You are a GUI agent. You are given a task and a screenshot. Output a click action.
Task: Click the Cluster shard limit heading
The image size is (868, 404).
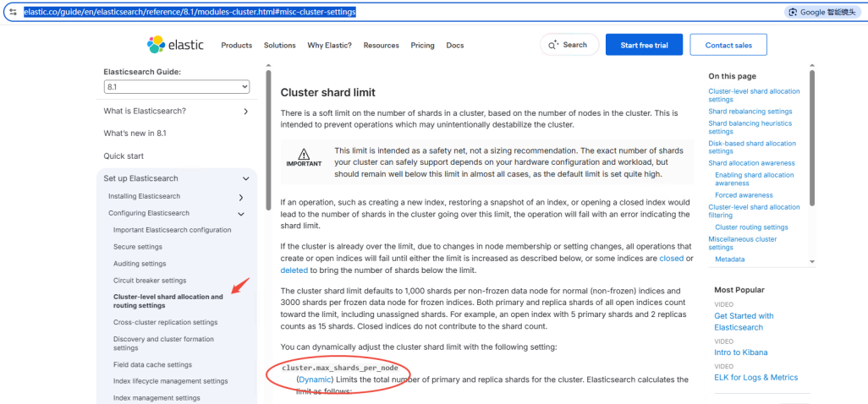[x=327, y=92]
